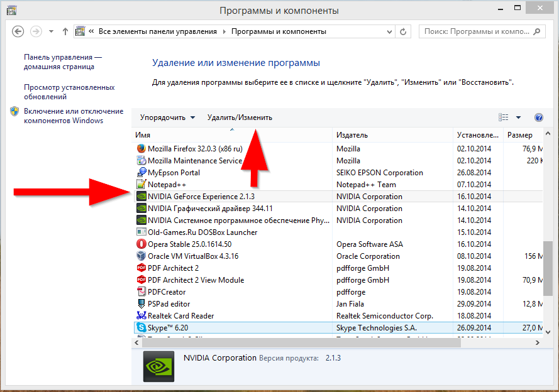
Task: Select Realtek Card Reader entry name
Action: 180,316
